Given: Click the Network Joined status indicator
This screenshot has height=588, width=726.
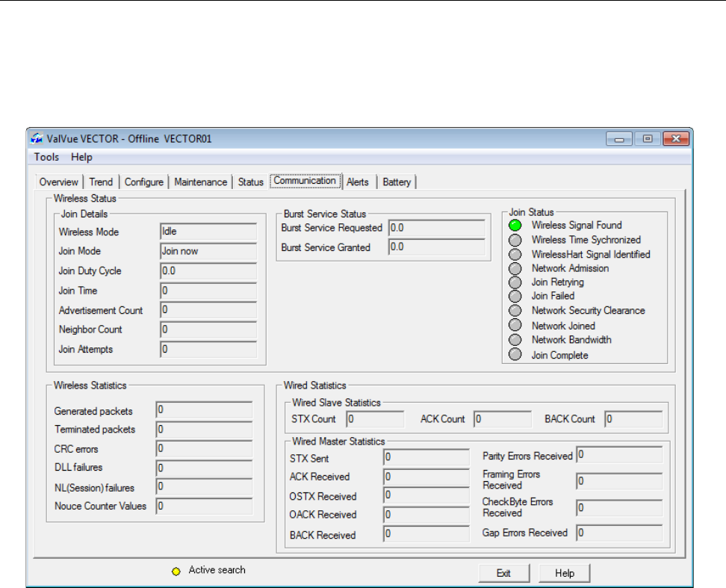Looking at the screenshot, I should 515,326.
